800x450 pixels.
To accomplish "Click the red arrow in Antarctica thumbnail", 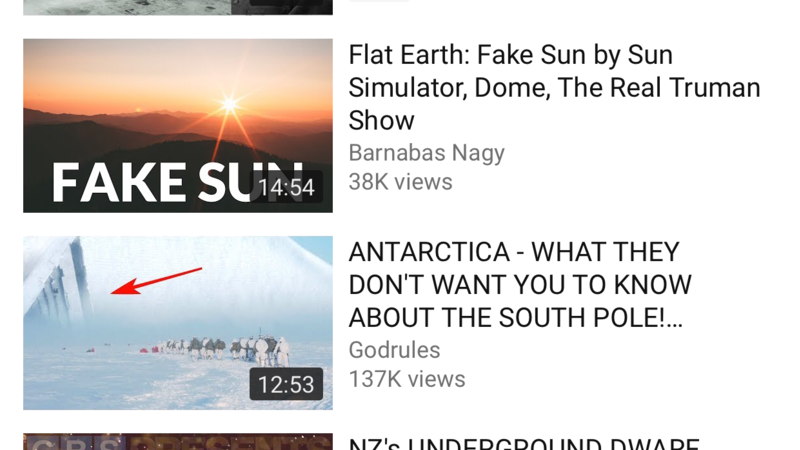I will (x=156, y=281).
